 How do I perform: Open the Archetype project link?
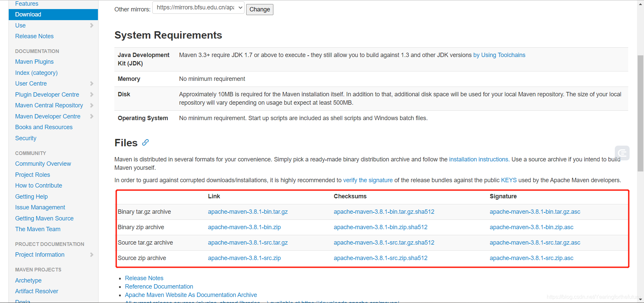[28, 281]
